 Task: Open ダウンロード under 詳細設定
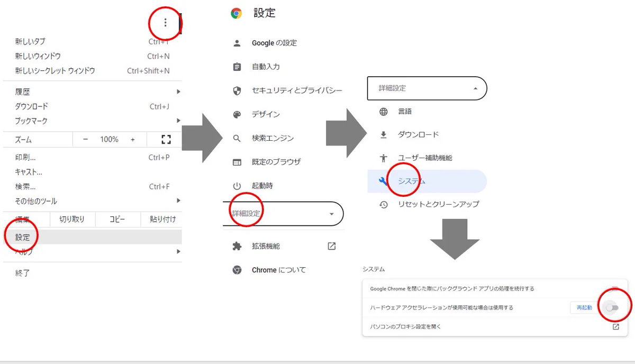pos(418,134)
